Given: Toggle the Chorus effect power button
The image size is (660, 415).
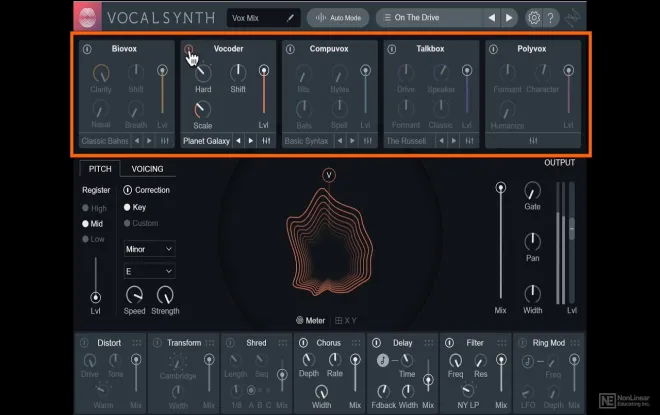Looking at the screenshot, I should (x=303, y=343).
